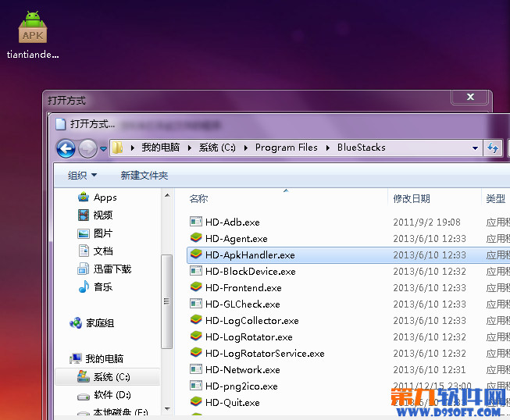Screen dimensions: 510x420
Task: Select 文档 library in navigation pane
Action: click(x=95, y=251)
